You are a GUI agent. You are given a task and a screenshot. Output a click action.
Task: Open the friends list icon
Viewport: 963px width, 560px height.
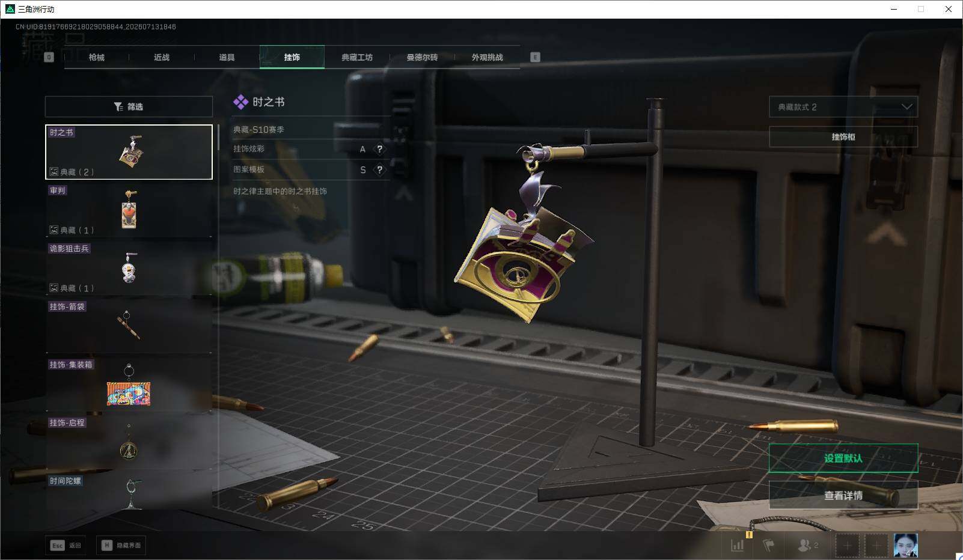807,545
